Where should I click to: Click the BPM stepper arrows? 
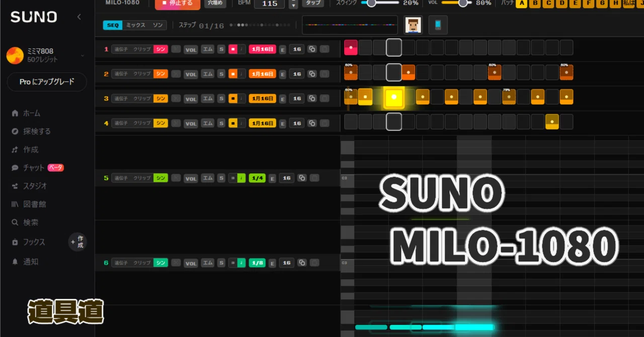click(294, 4)
